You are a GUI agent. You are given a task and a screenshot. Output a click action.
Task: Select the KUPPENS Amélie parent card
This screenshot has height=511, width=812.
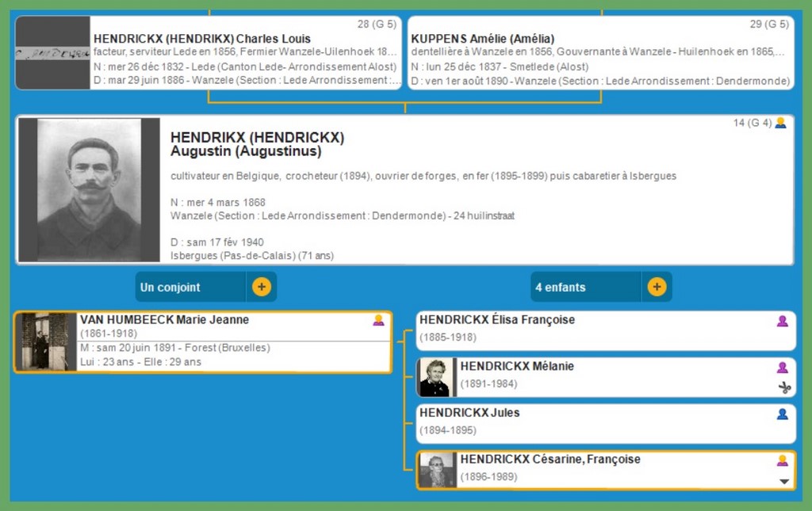(600, 53)
